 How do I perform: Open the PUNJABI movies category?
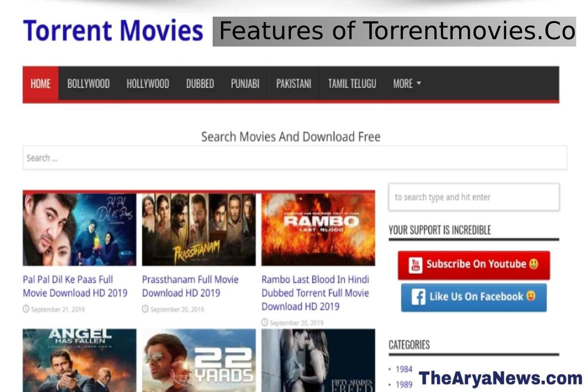coord(245,84)
